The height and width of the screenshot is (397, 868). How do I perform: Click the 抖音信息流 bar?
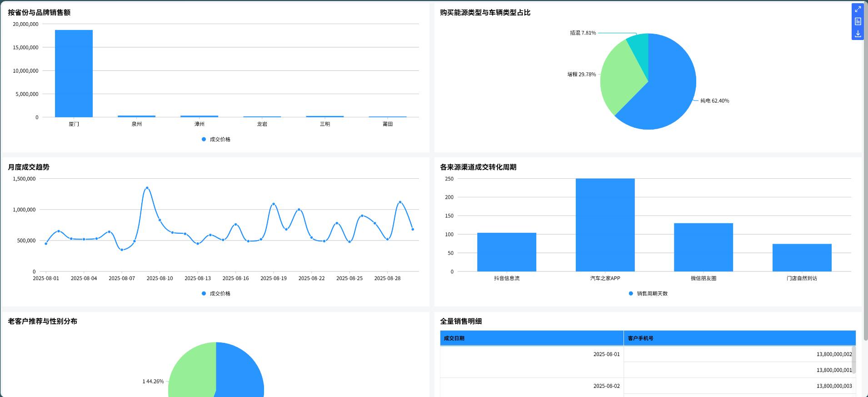point(507,252)
